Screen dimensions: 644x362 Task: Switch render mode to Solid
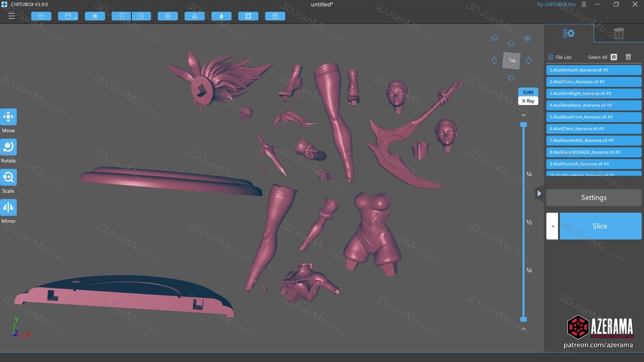tap(528, 92)
